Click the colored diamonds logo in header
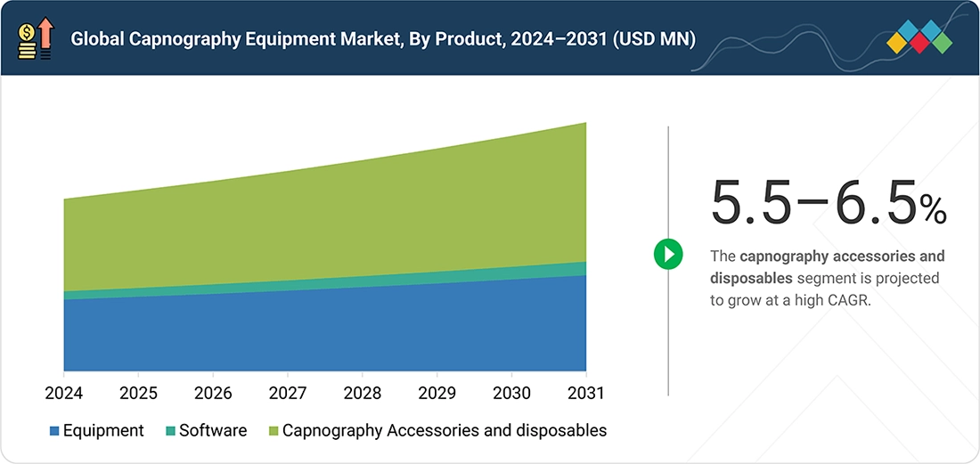 tap(919, 37)
